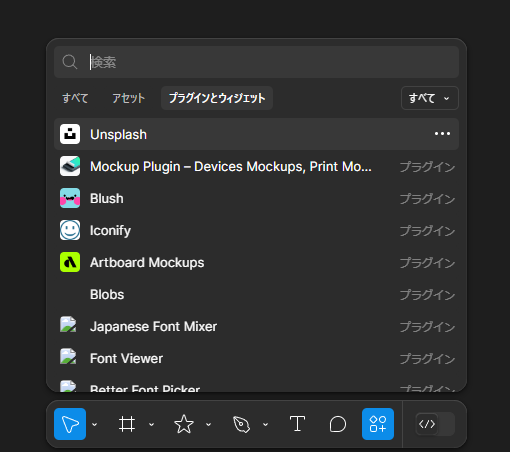Click the Font Viewer icon

tap(68, 357)
